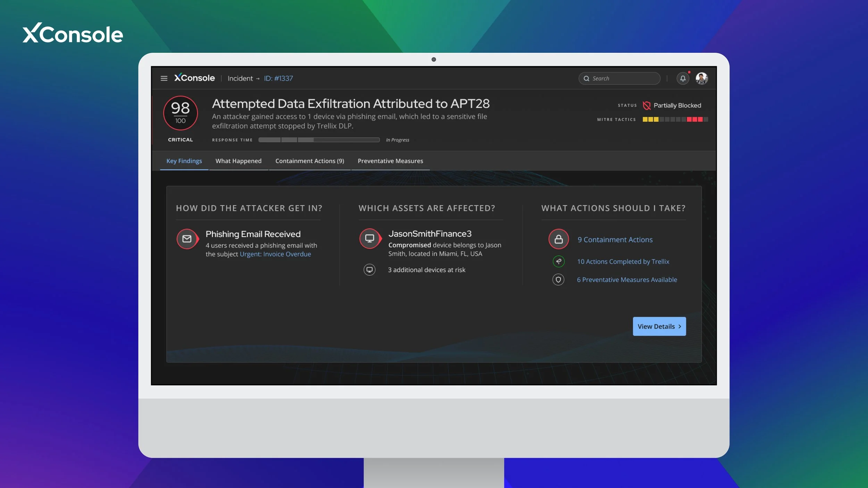Open the 9 Containment Actions link
The height and width of the screenshot is (488, 868).
click(615, 239)
